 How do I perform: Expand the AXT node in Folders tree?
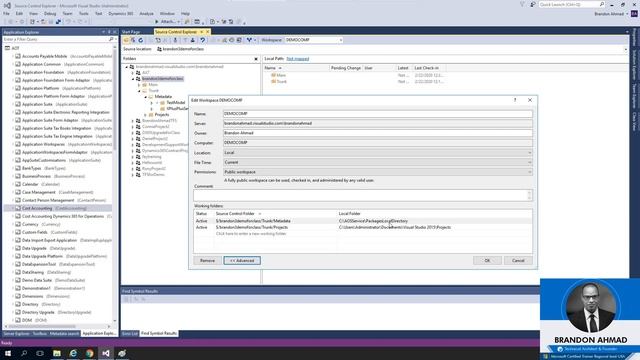(133, 73)
